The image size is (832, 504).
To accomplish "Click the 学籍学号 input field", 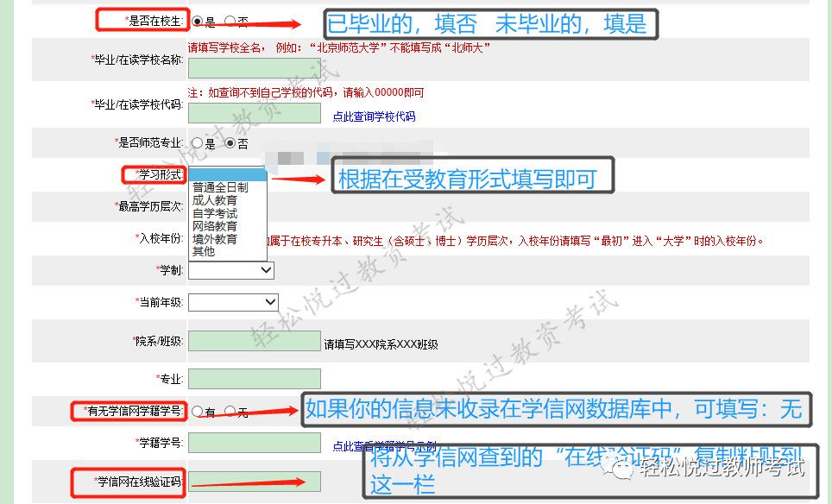I will (255, 443).
